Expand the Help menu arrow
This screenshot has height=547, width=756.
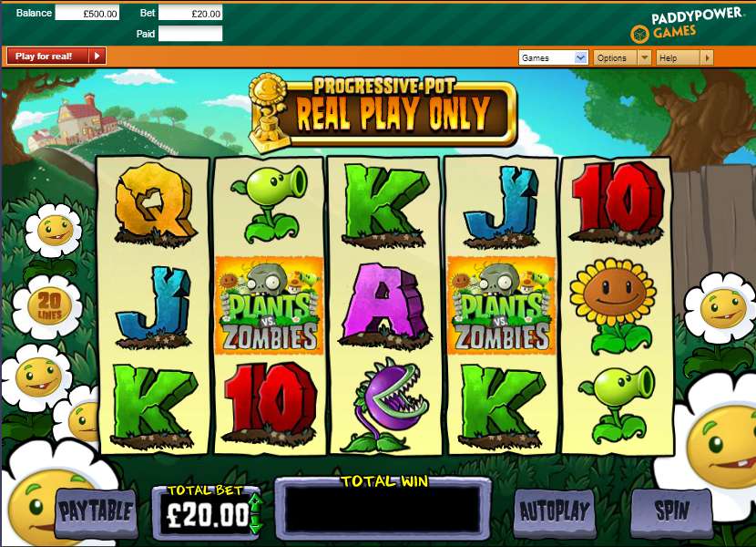[x=706, y=57]
